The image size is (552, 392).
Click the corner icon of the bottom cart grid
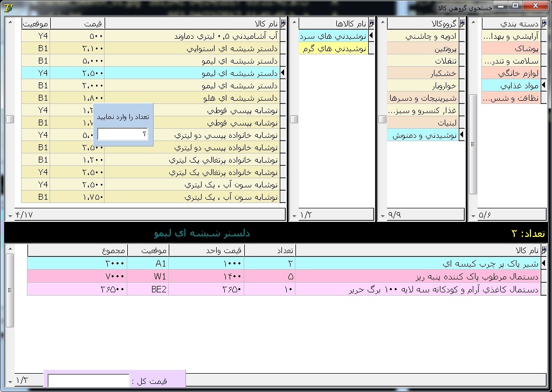[x=543, y=250]
